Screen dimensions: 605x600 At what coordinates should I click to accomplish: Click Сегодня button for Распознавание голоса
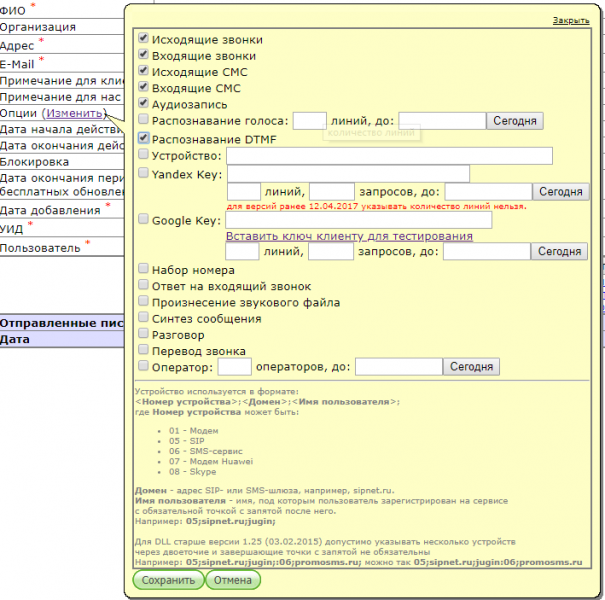point(515,121)
